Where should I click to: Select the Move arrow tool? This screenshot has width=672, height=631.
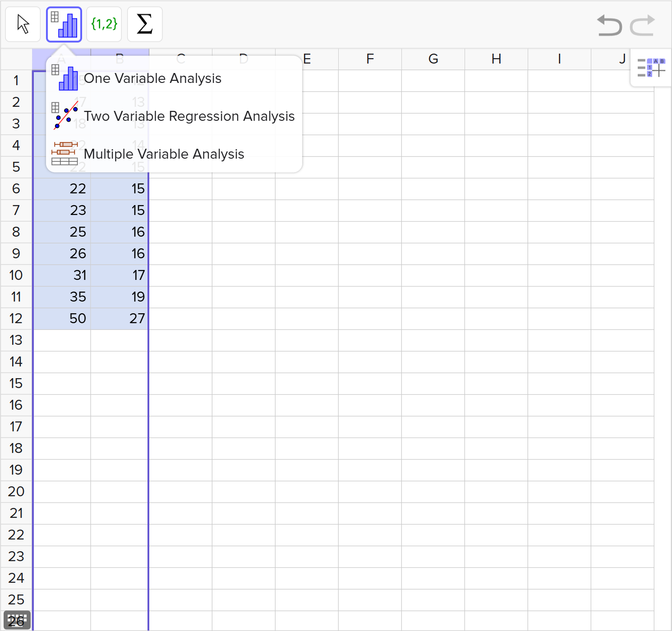[x=23, y=24]
